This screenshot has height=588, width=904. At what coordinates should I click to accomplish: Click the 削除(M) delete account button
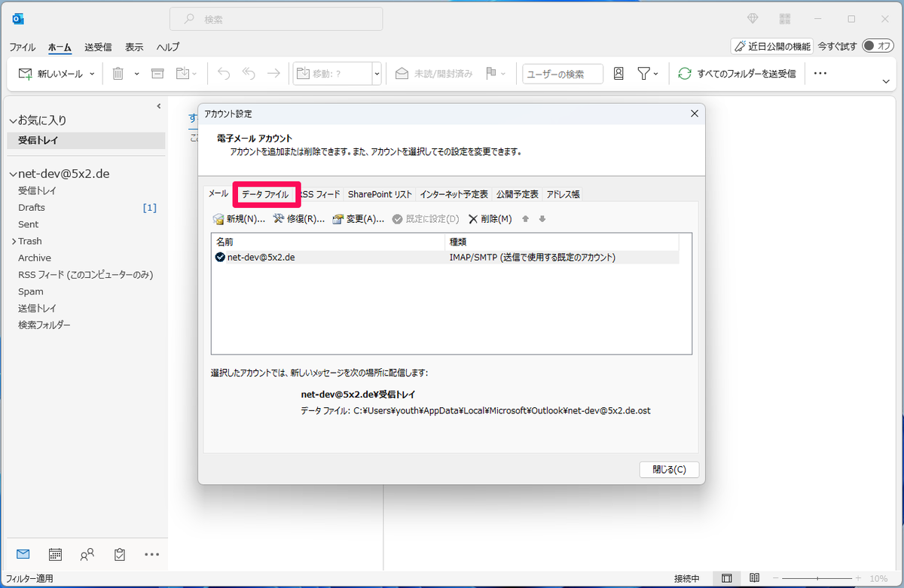click(490, 219)
